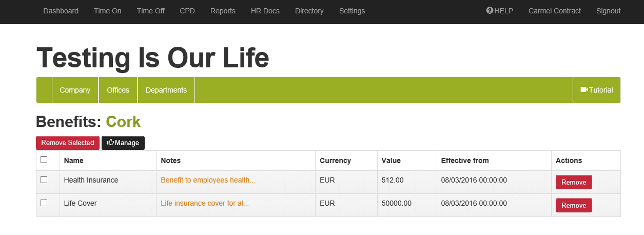Screen dimensions: 644x235
Task: Remove the Health Insurance benefit
Action: pos(573,183)
